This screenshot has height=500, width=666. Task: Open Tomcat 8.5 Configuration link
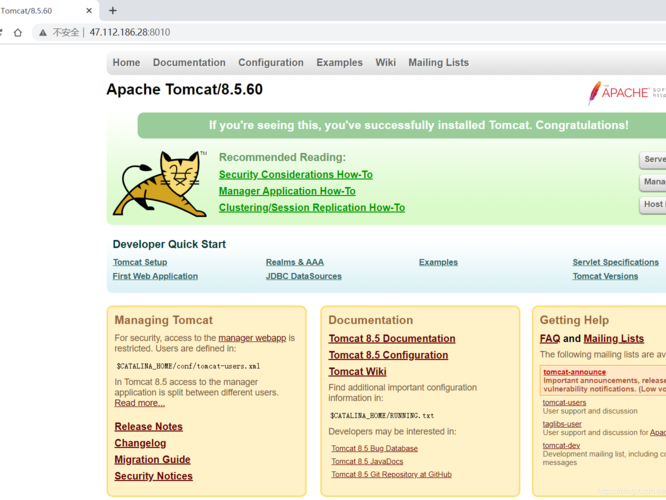pos(388,355)
